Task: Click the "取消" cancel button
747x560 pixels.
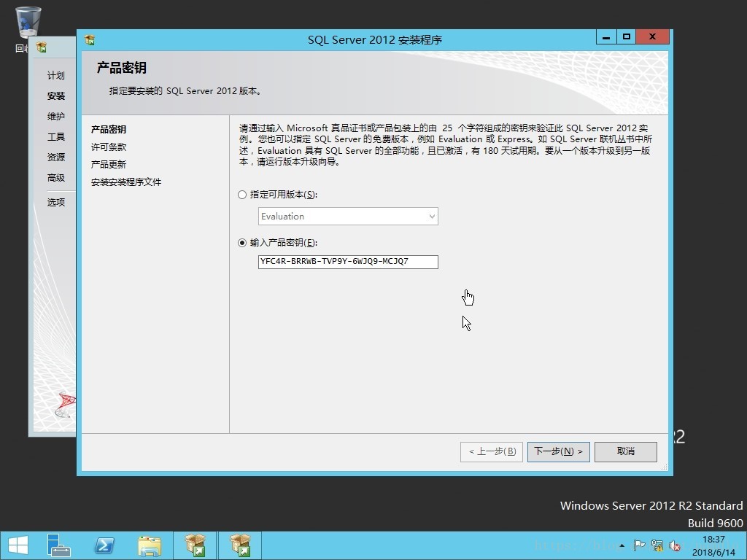Action: (x=625, y=451)
